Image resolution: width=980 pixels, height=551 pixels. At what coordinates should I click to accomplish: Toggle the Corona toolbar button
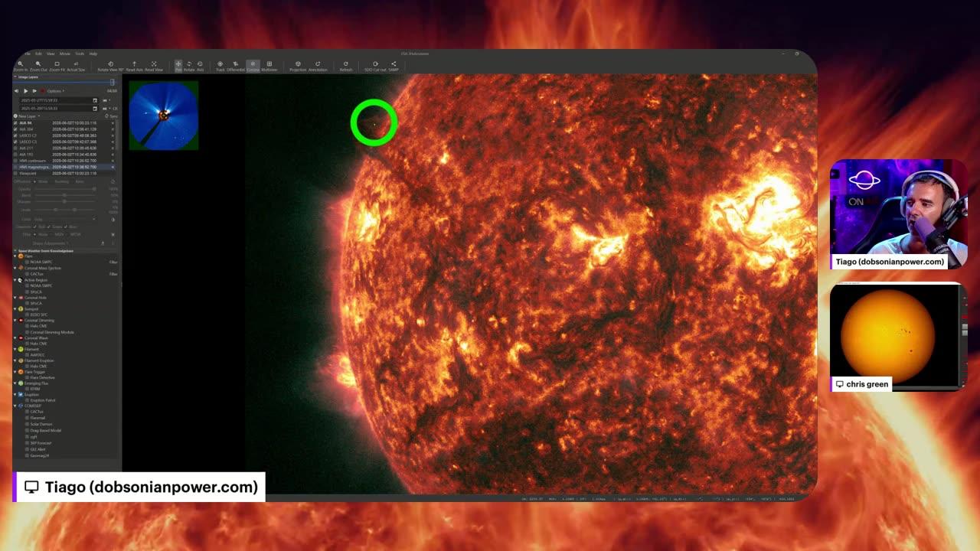click(253, 66)
